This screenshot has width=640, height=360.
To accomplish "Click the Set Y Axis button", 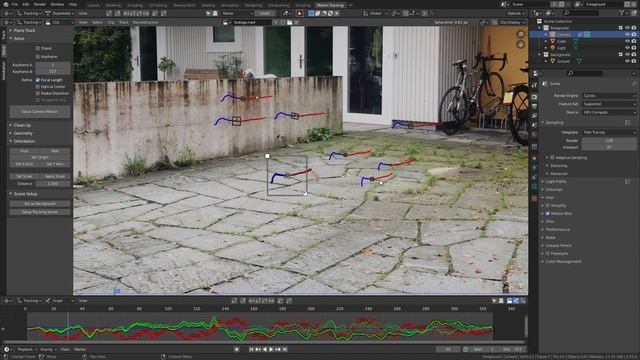I will (x=55, y=164).
